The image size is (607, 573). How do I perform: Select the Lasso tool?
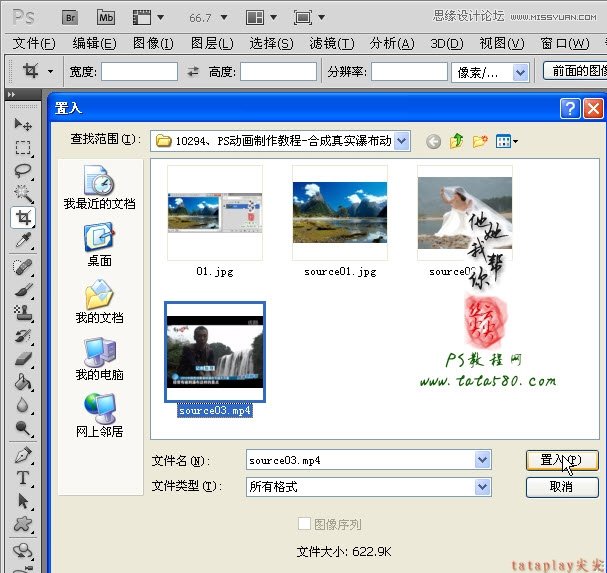(23, 171)
